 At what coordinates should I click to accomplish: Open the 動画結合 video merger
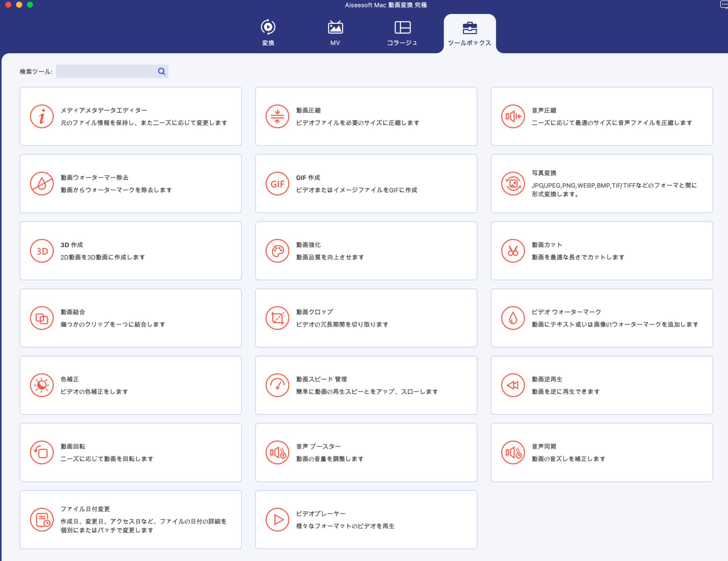coord(130,318)
